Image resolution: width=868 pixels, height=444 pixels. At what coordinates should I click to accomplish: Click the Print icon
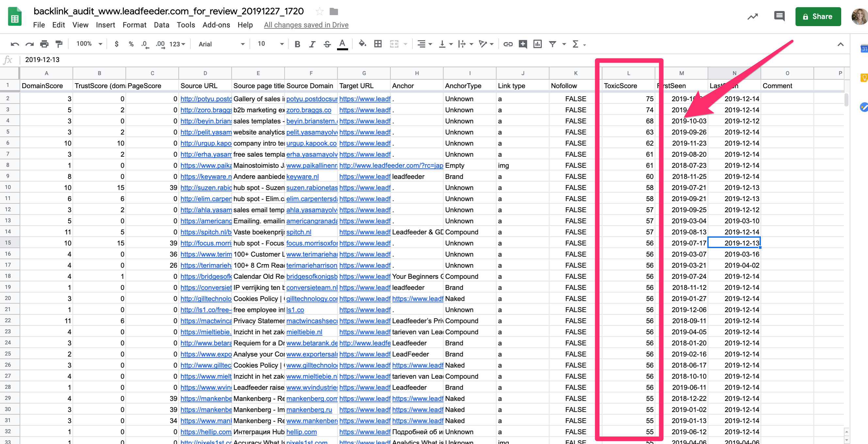[x=44, y=44]
